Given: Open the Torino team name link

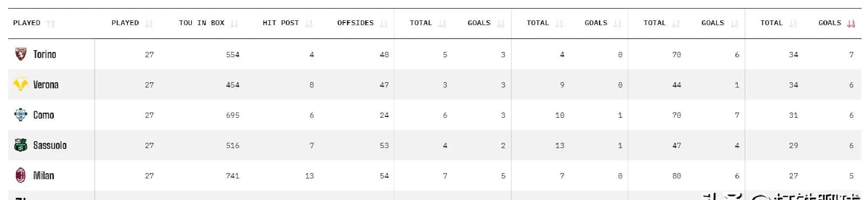Looking at the screenshot, I should click(x=45, y=55).
